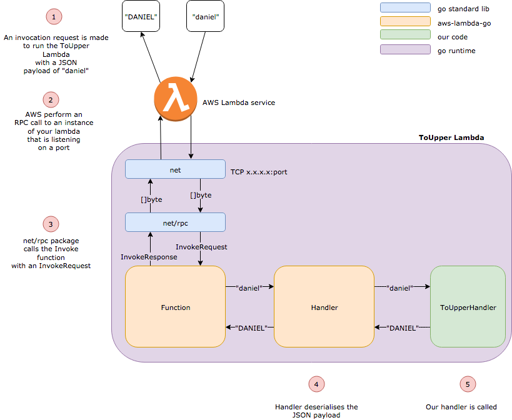Click the "InvokeRequest" arrow label
The height and width of the screenshot is (420, 512).
pos(201,247)
